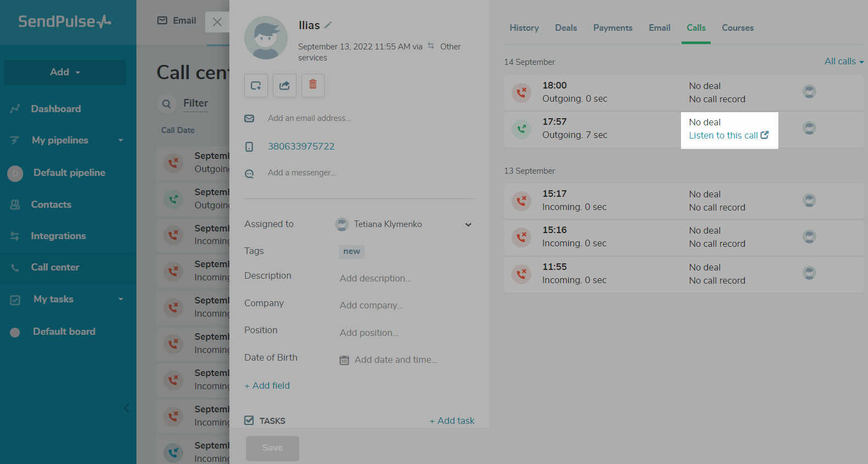The height and width of the screenshot is (464, 868).
Task: Switch to the History tab
Action: pos(524,28)
